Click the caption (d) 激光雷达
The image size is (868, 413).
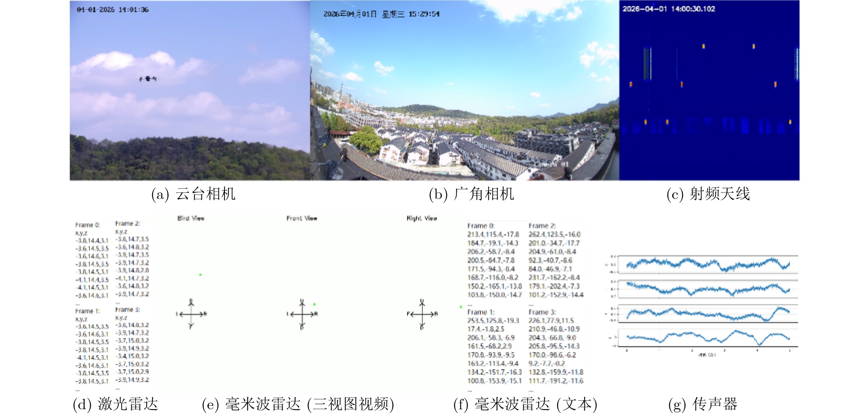tap(115, 404)
